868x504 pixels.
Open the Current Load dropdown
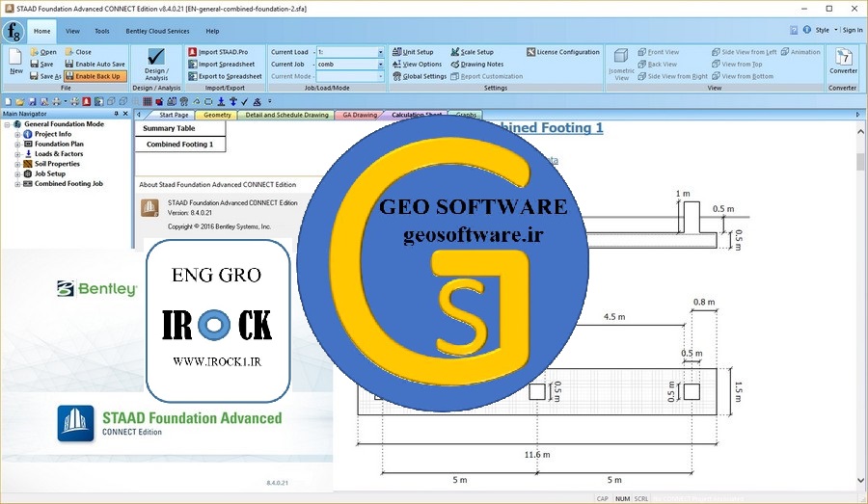coord(379,52)
